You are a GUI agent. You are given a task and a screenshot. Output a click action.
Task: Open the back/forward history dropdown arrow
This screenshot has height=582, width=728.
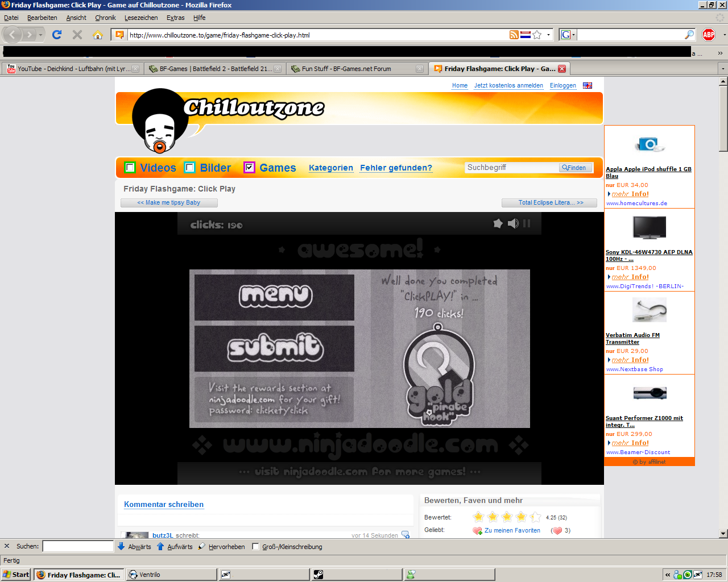40,35
